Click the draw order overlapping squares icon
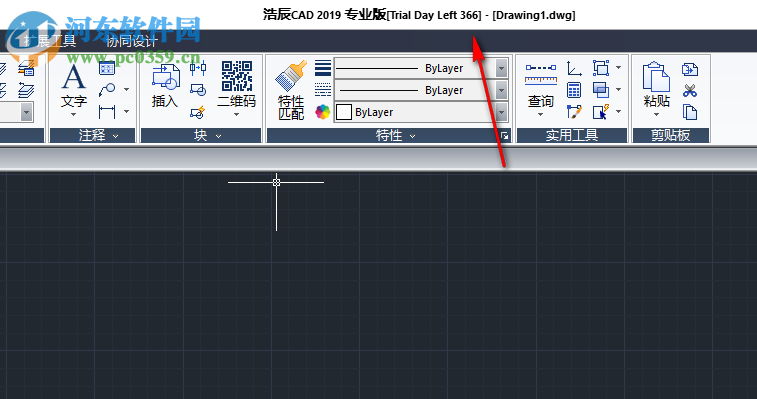This screenshot has width=757, height=399. tap(601, 90)
